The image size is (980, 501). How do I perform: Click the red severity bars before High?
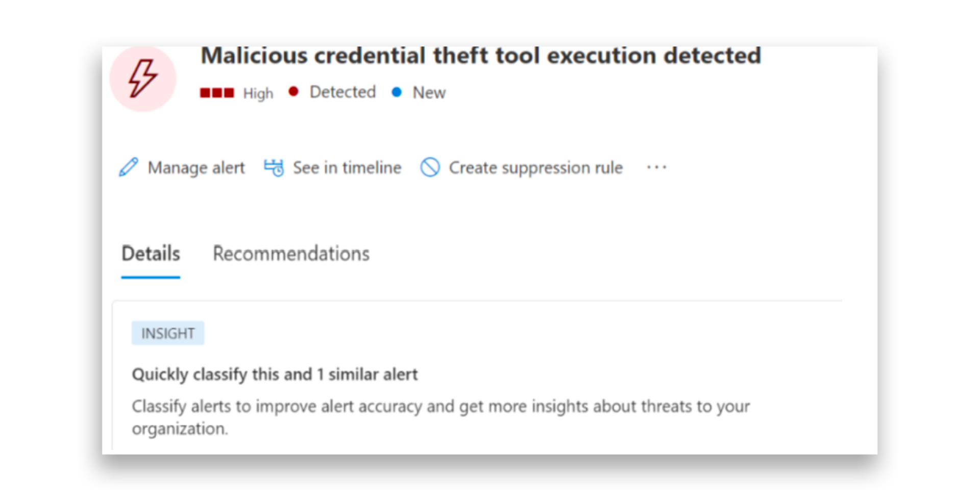[x=218, y=93]
